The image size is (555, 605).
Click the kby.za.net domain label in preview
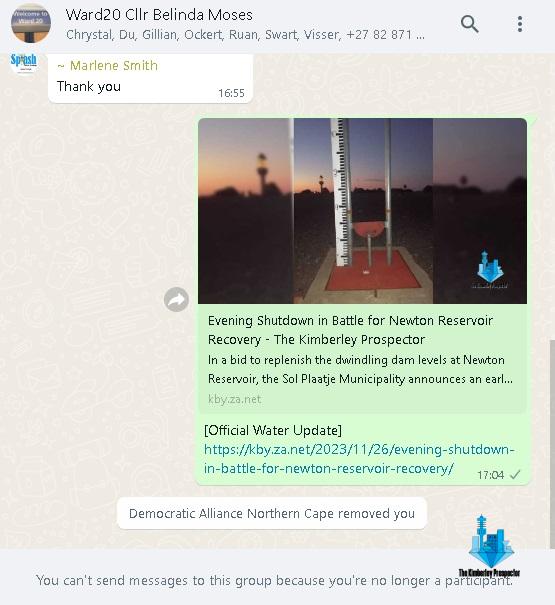234,399
